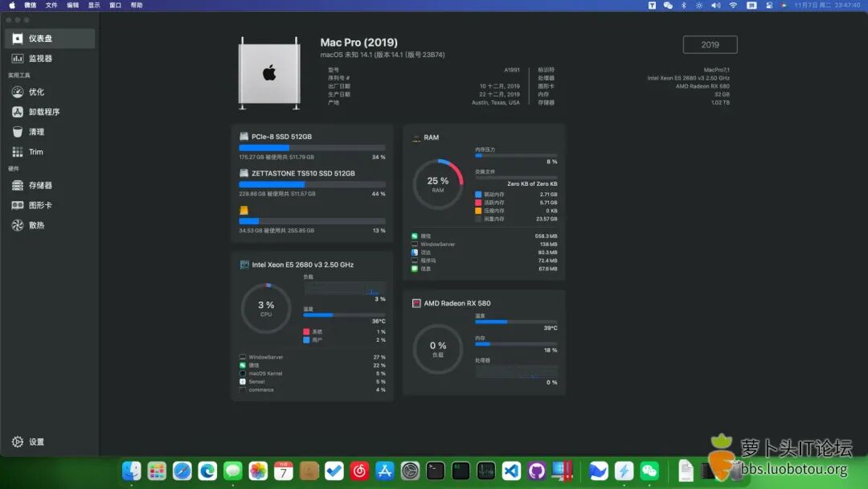Screen dimensions: 868x489
Task: Select the Trim tool in sidebar
Action: tap(50, 152)
